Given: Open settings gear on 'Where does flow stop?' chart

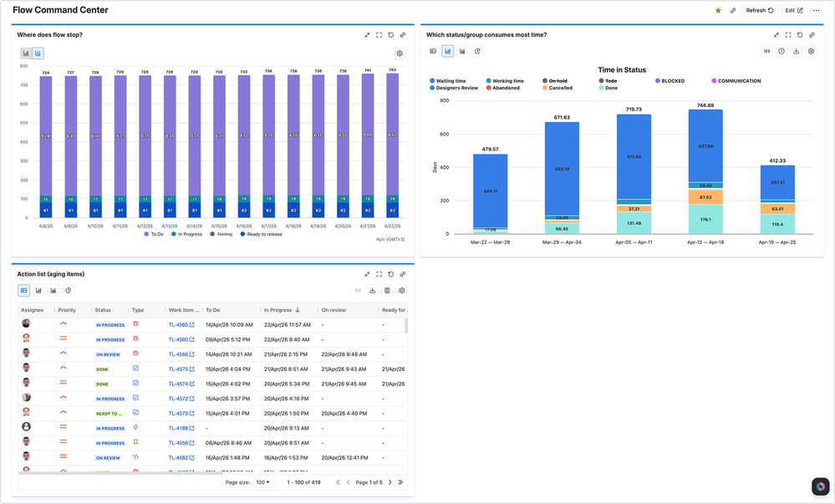Looking at the screenshot, I should pyautogui.click(x=400, y=53).
